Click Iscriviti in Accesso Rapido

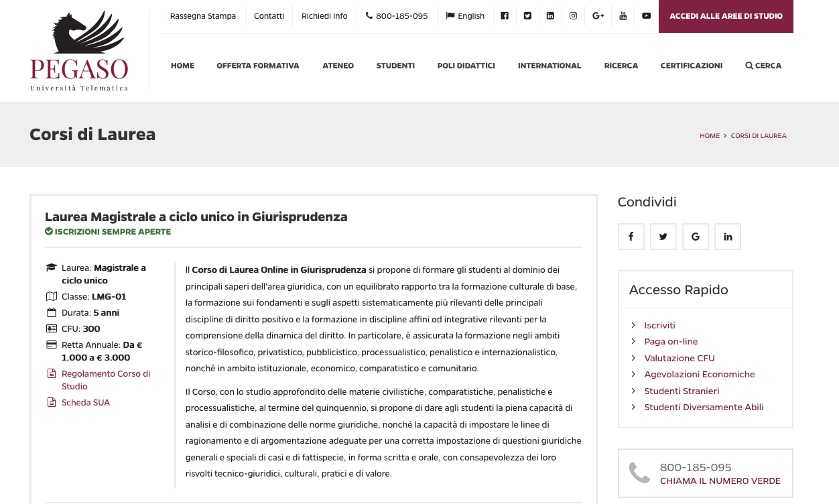(659, 325)
